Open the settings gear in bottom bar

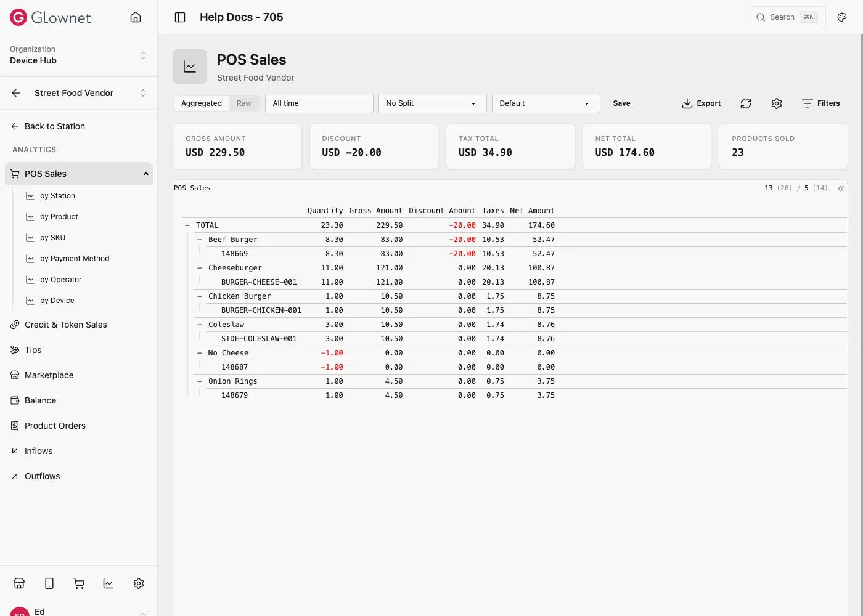[x=139, y=583]
